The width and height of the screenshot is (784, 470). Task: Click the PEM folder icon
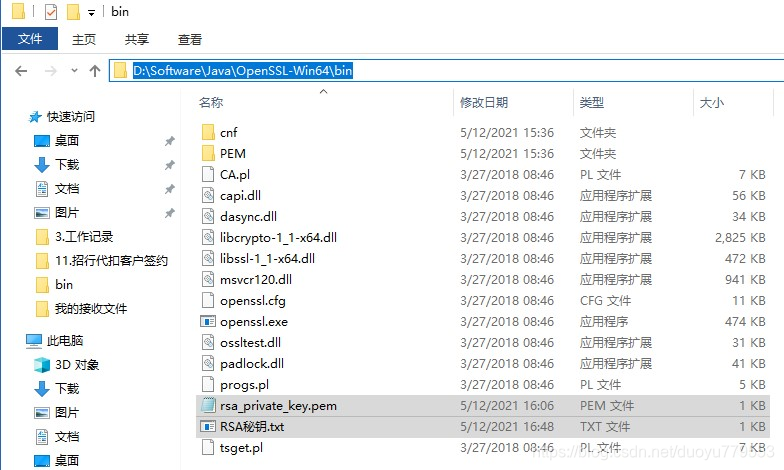[208, 154]
